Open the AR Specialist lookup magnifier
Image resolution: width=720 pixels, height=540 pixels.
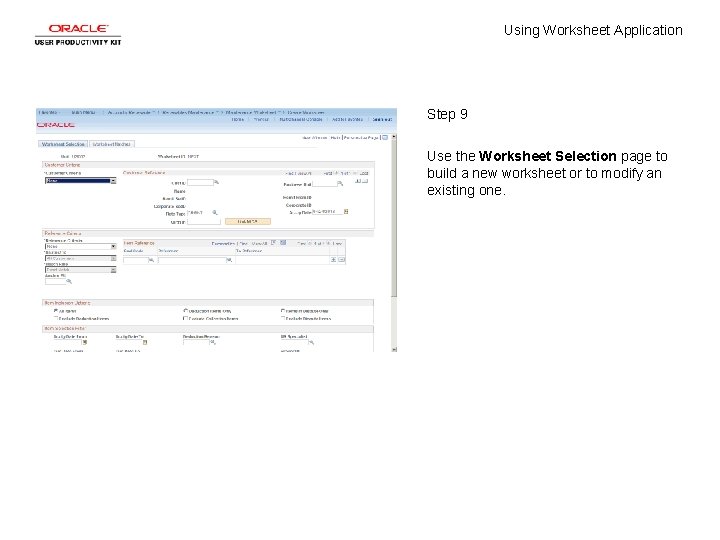pyautogui.click(x=311, y=343)
